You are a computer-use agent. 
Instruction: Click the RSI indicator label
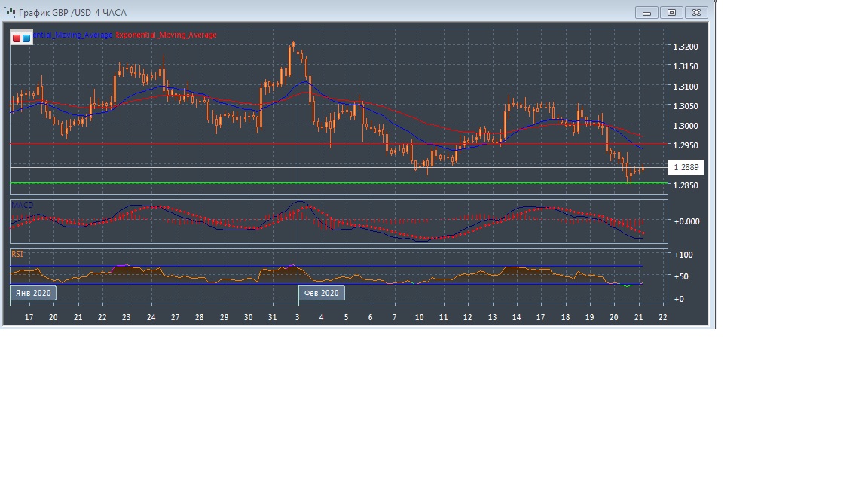(17, 255)
